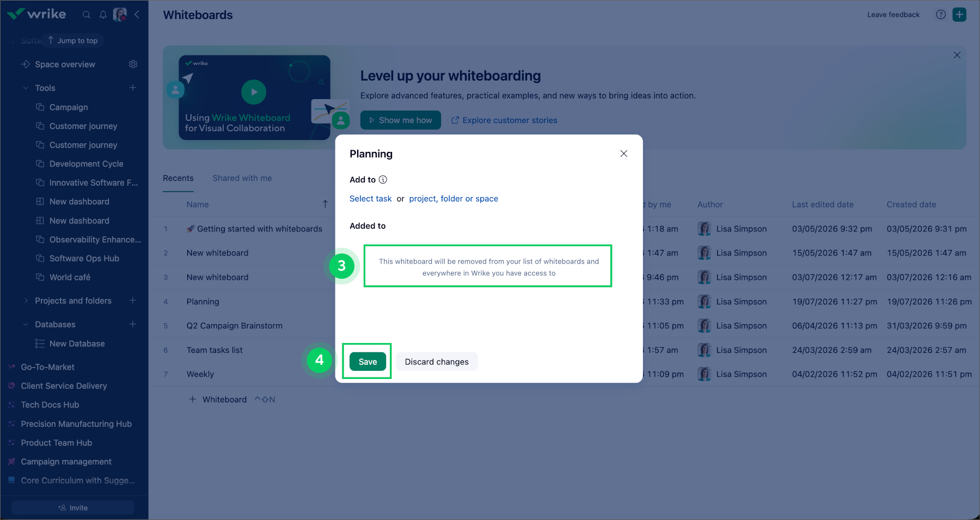Select the Go-To-Market space
Viewport: 980px width, 520px height.
pos(47,367)
